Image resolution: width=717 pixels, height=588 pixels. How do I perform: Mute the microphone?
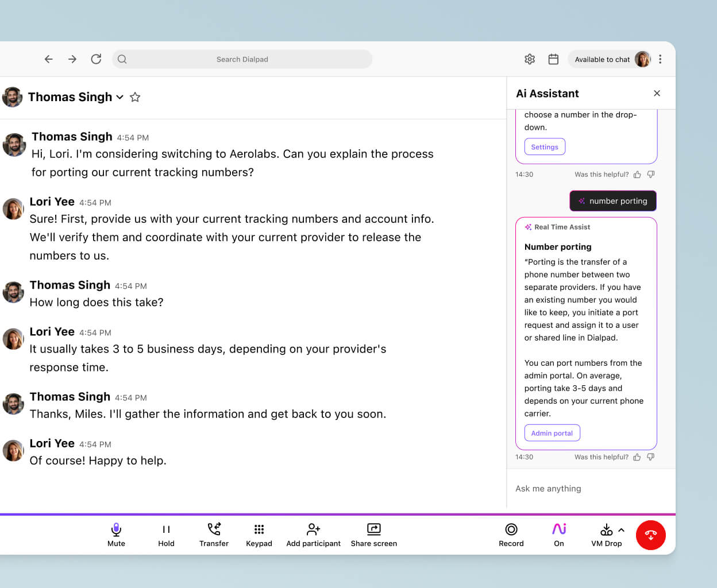pyautogui.click(x=116, y=535)
